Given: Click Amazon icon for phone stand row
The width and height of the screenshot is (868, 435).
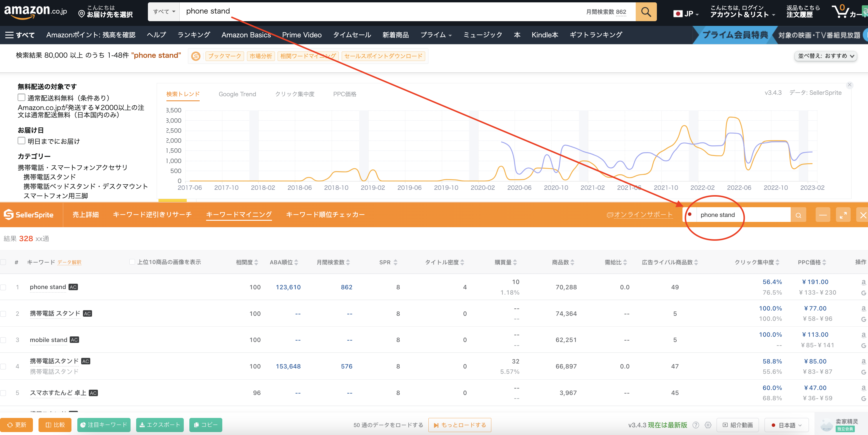Looking at the screenshot, I should click(863, 282).
